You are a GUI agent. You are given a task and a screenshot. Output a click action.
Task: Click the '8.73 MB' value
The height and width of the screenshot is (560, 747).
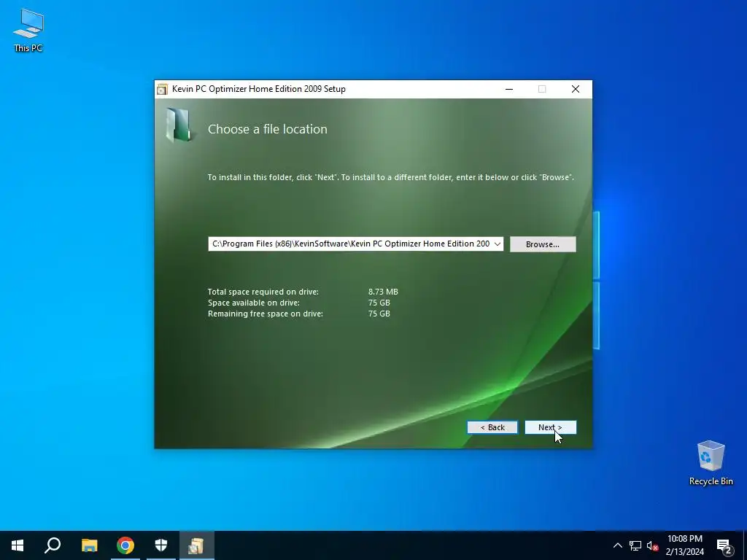point(383,292)
